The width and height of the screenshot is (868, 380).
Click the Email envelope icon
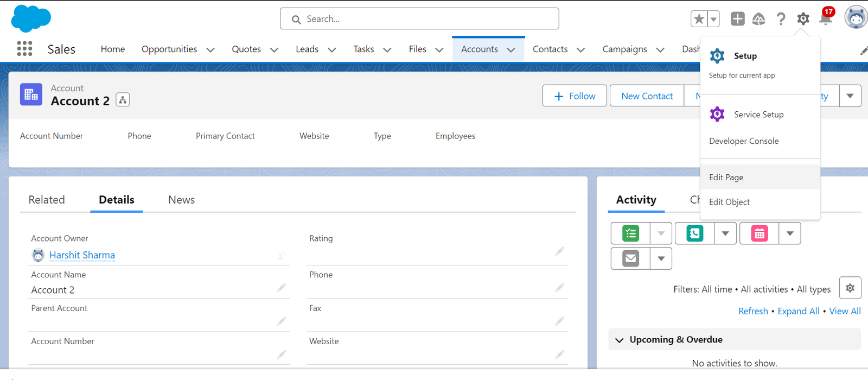[630, 258]
